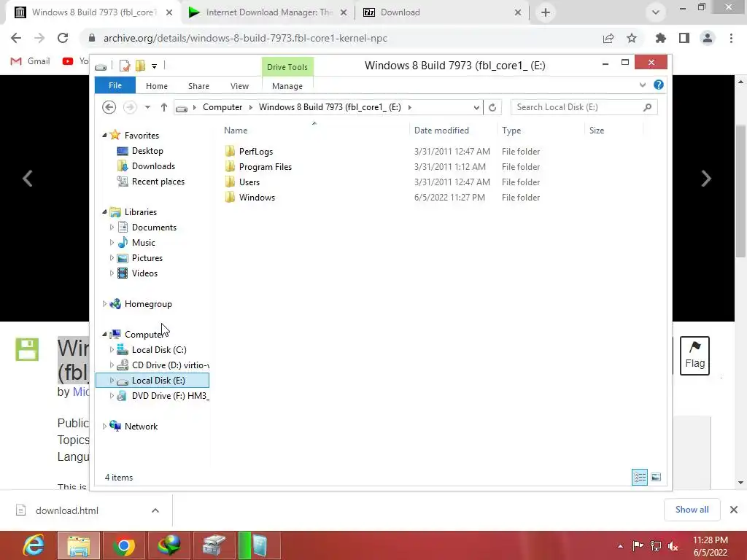The height and width of the screenshot is (560, 747).
Task: Open Desktop under Favorites
Action: coord(147,151)
